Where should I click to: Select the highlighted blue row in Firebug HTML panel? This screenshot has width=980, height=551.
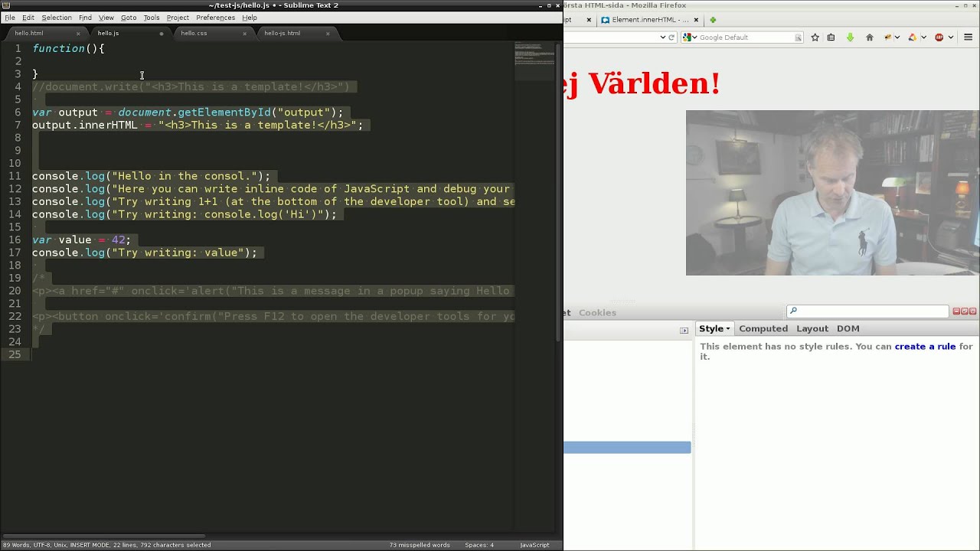click(x=627, y=448)
